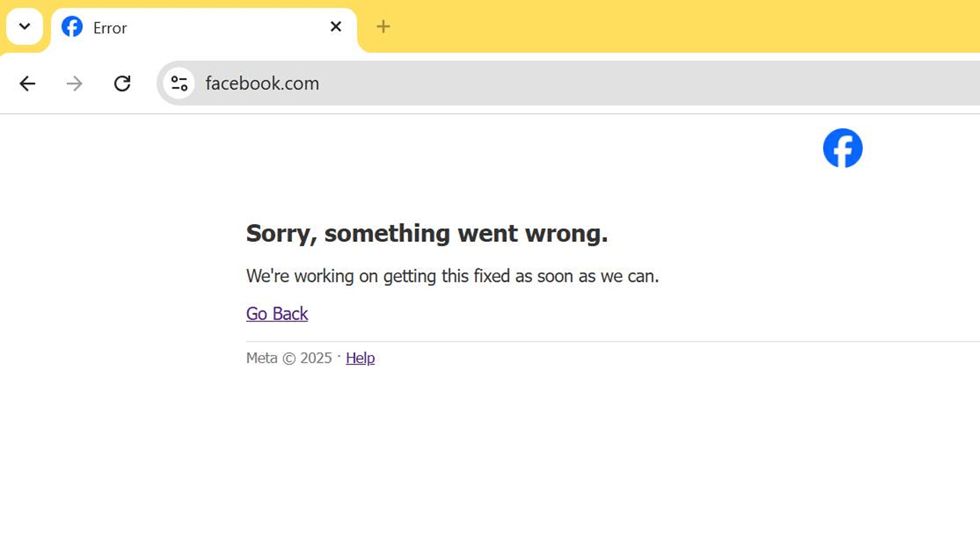Close the Error tab
Viewport: 980px width, 551px height.
[x=336, y=26]
